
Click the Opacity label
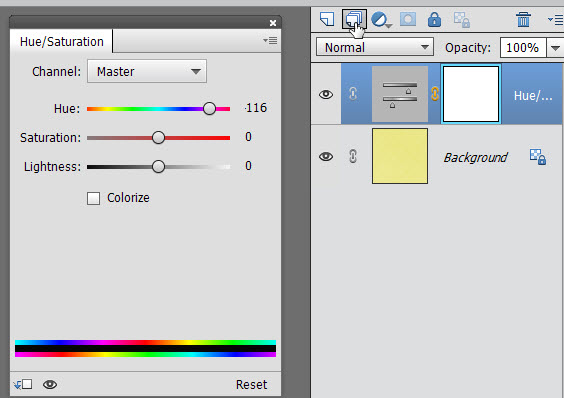tap(468, 48)
